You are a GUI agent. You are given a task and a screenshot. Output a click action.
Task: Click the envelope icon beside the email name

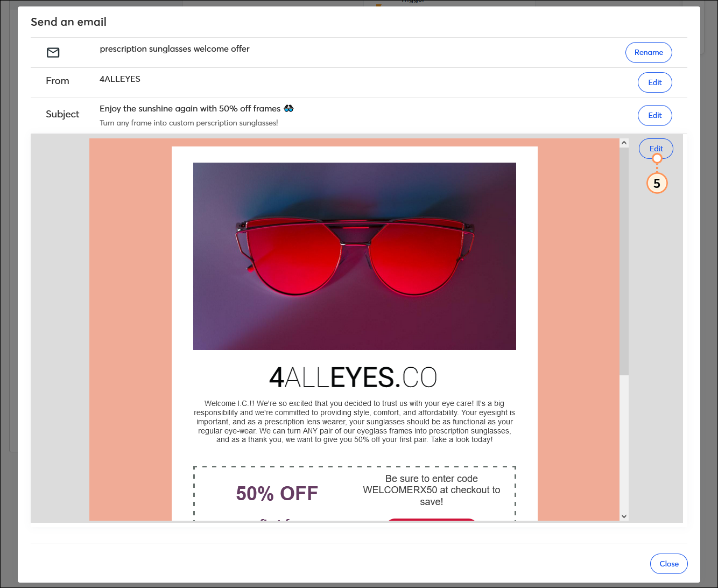53,52
